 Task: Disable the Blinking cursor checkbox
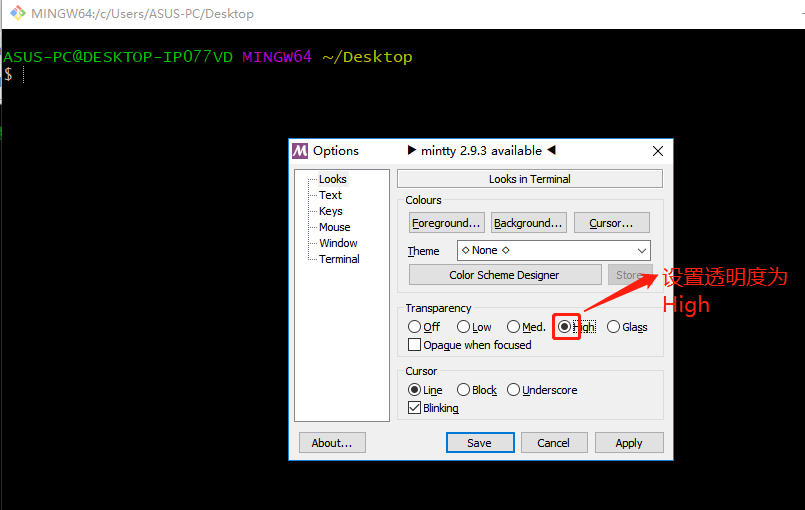point(415,408)
